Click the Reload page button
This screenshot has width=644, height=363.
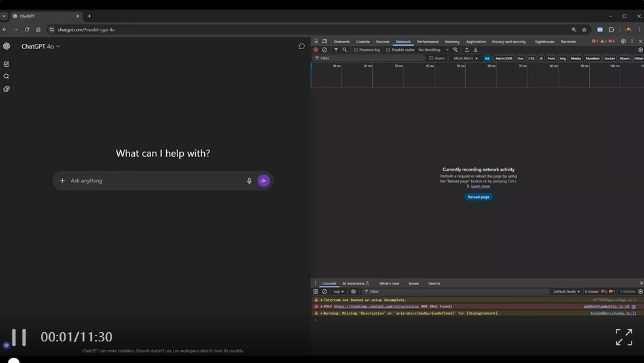tap(478, 197)
